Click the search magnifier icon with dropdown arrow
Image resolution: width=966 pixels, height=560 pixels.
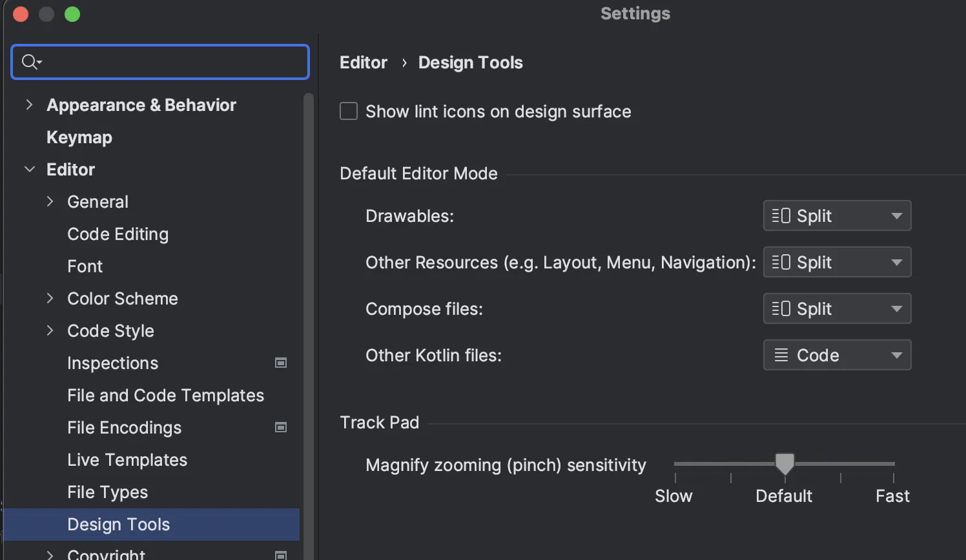pos(30,61)
